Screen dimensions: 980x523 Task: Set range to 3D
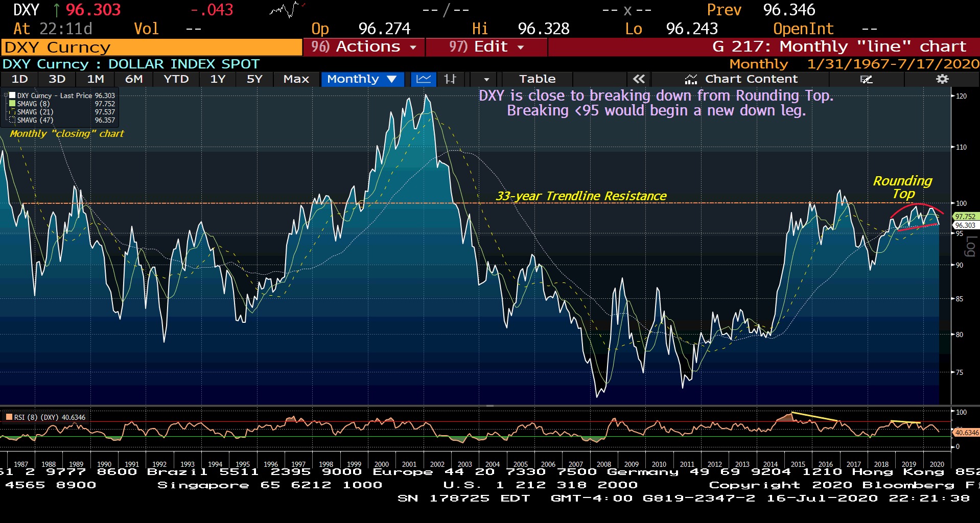[x=57, y=79]
